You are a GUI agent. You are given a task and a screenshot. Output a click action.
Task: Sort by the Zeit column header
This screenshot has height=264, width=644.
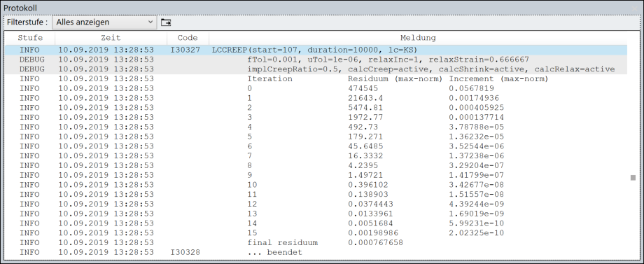point(111,38)
